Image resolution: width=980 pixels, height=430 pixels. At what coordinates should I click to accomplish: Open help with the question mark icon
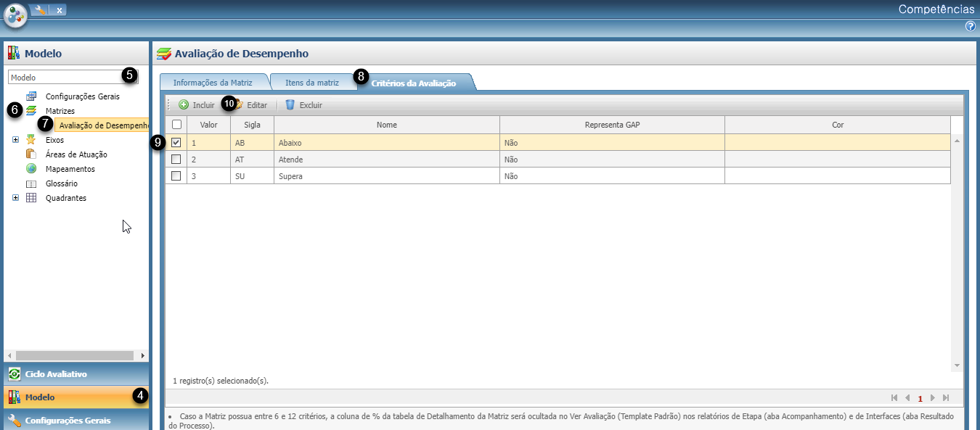(x=971, y=26)
